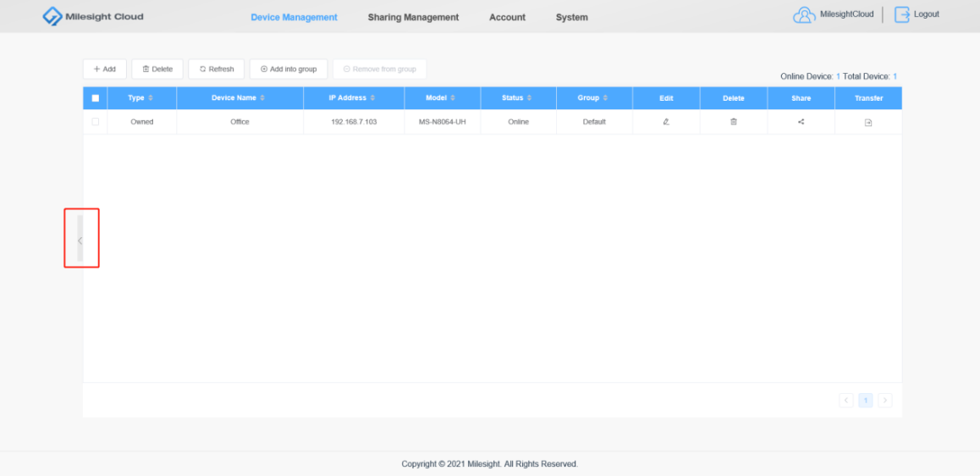Image resolution: width=980 pixels, height=476 pixels.
Task: Click the Delete toolbar button
Action: coord(157,69)
